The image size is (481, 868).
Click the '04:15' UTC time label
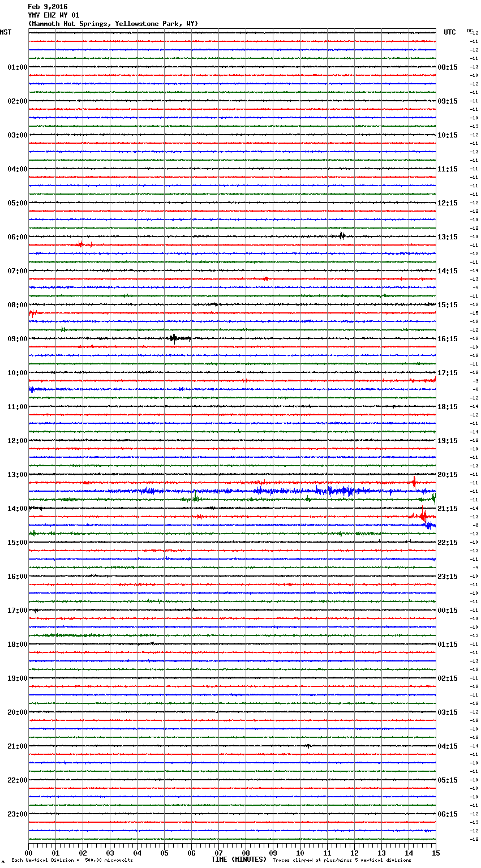[448, 746]
